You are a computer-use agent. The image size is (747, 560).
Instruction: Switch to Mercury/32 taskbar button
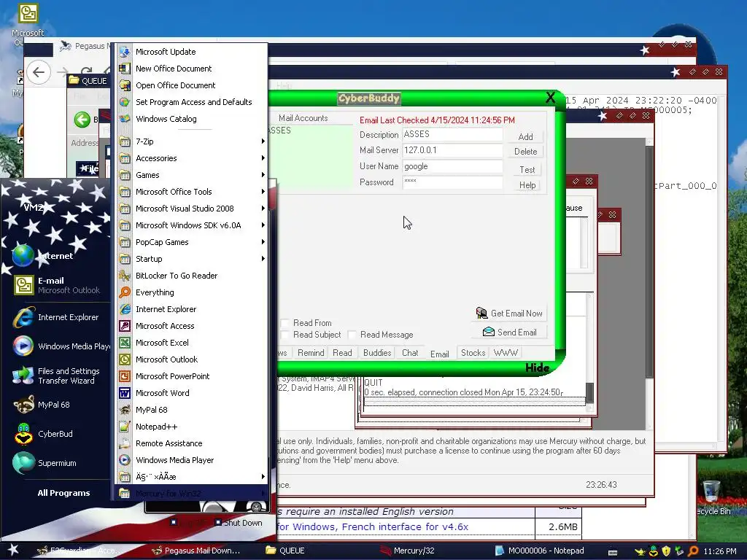coord(414,551)
